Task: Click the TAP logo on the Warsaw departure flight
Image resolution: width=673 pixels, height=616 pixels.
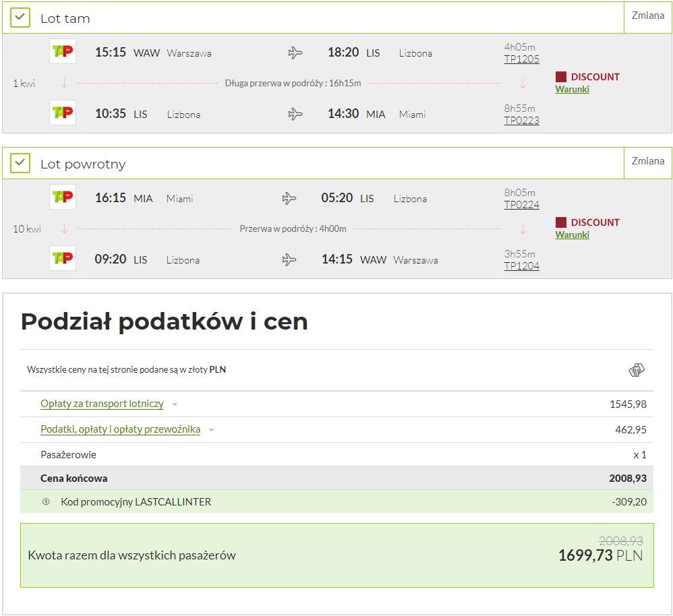Action: pos(62,51)
